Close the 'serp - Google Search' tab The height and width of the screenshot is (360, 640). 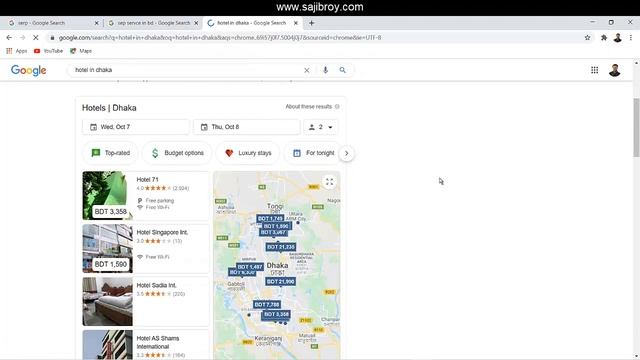(97, 23)
